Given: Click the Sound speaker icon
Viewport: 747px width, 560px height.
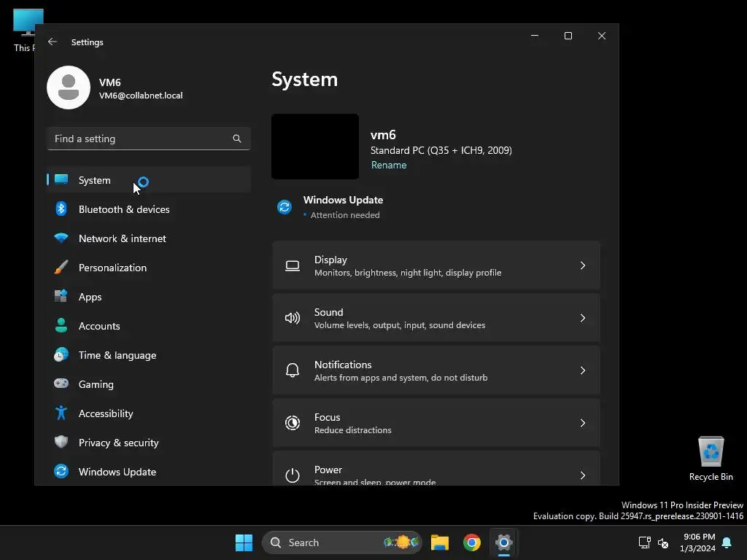Looking at the screenshot, I should point(293,318).
